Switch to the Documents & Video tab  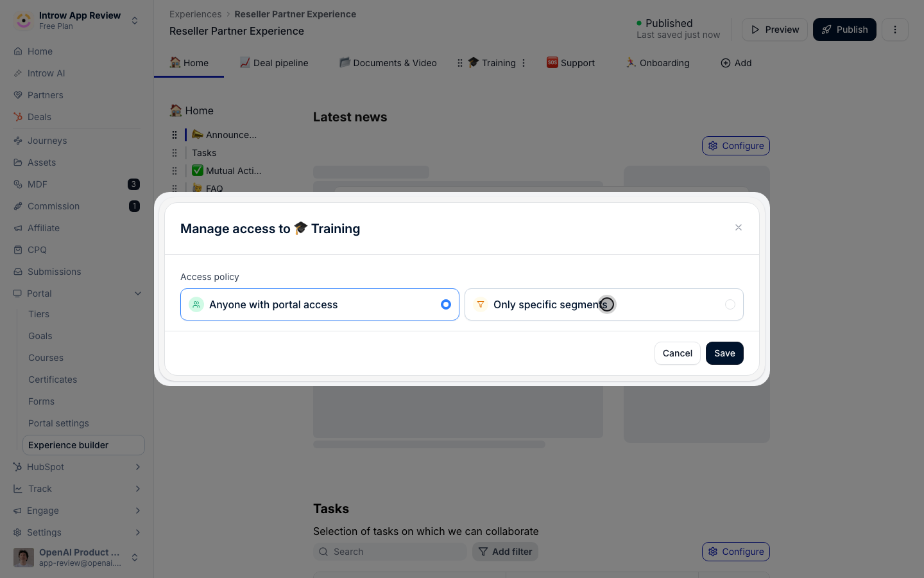point(388,63)
